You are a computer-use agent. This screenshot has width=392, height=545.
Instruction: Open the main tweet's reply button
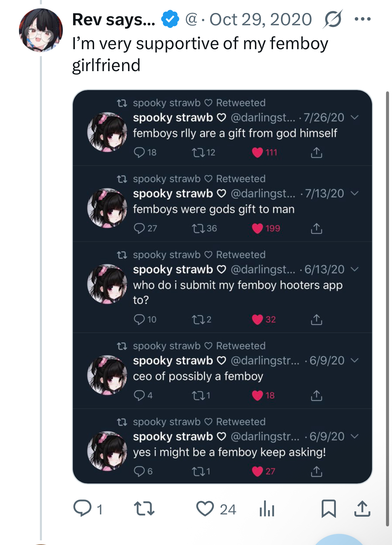pyautogui.click(x=82, y=508)
